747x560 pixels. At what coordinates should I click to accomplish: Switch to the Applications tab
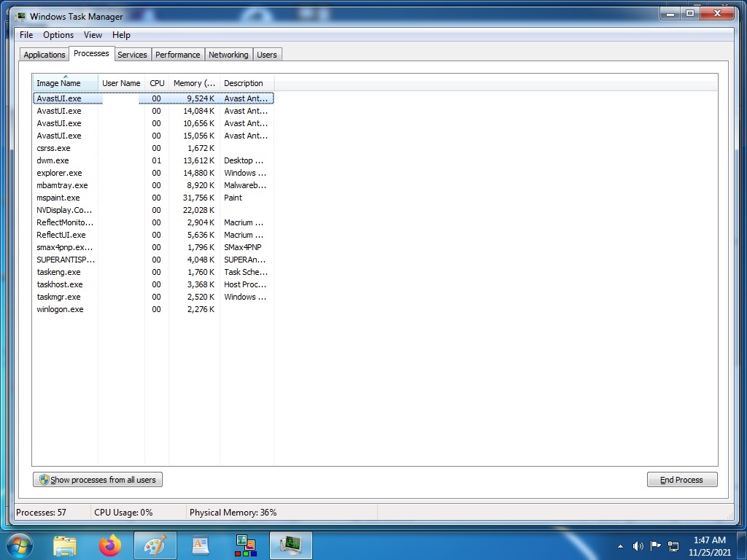coord(44,55)
